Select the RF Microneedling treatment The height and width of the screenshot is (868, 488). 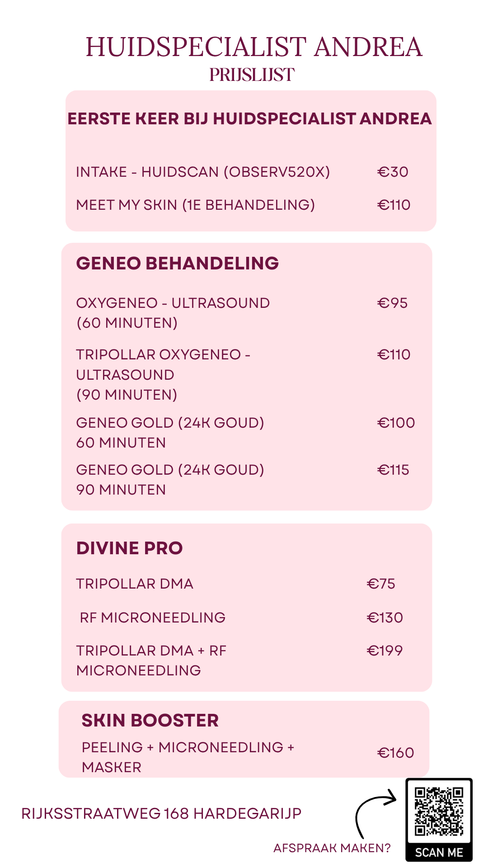point(152,618)
